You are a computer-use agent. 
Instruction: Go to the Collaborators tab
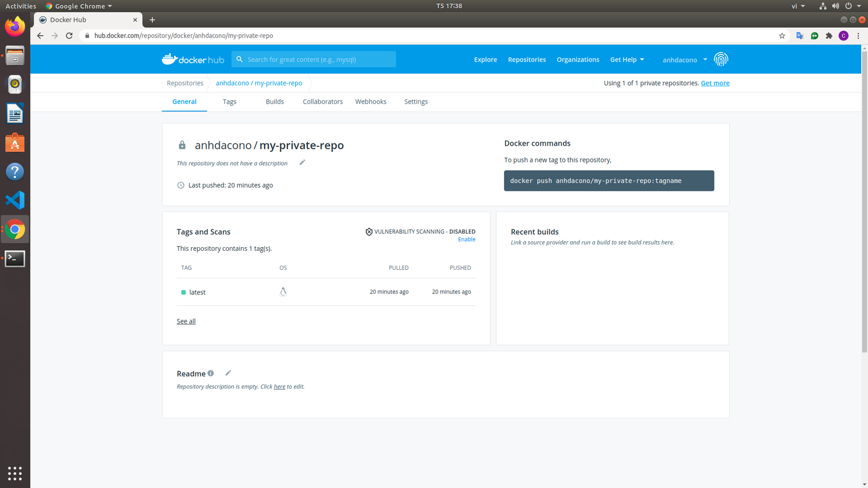click(322, 101)
